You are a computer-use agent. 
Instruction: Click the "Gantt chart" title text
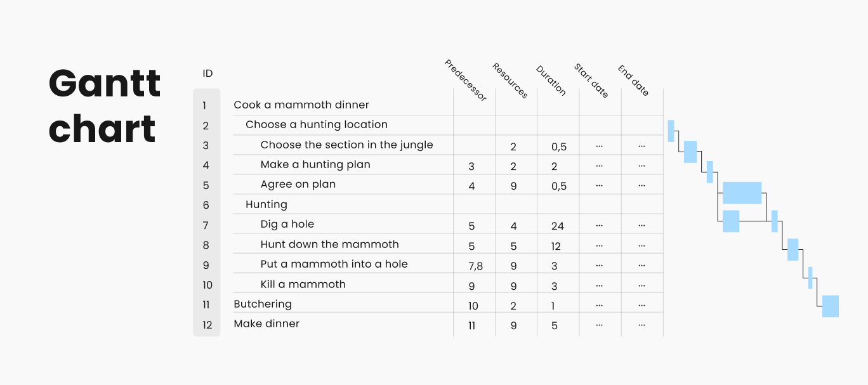tap(105, 106)
